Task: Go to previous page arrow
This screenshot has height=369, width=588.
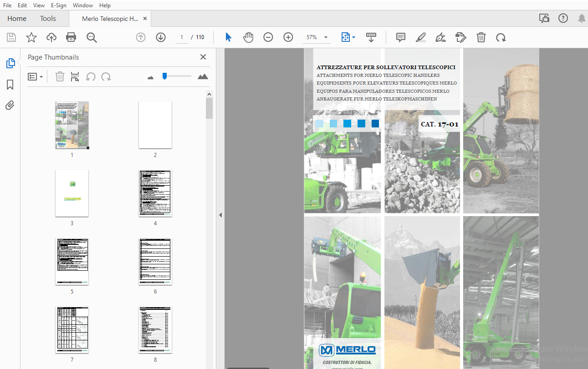Action: tap(141, 37)
